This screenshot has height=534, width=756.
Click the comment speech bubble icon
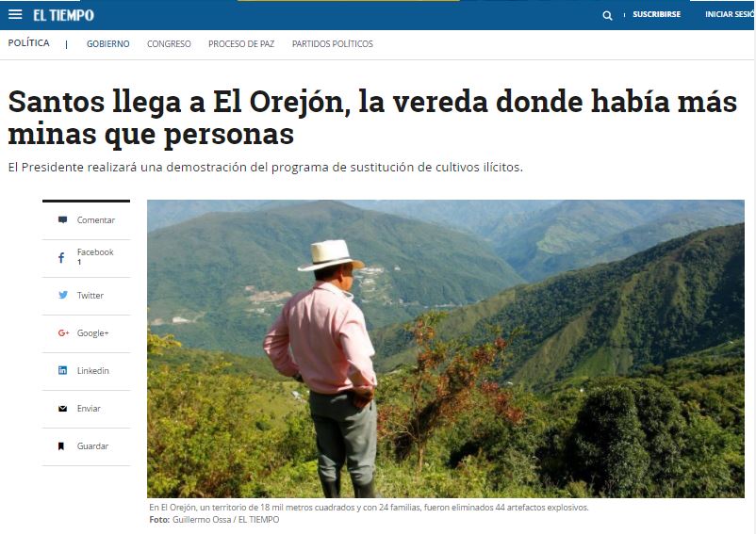click(62, 220)
